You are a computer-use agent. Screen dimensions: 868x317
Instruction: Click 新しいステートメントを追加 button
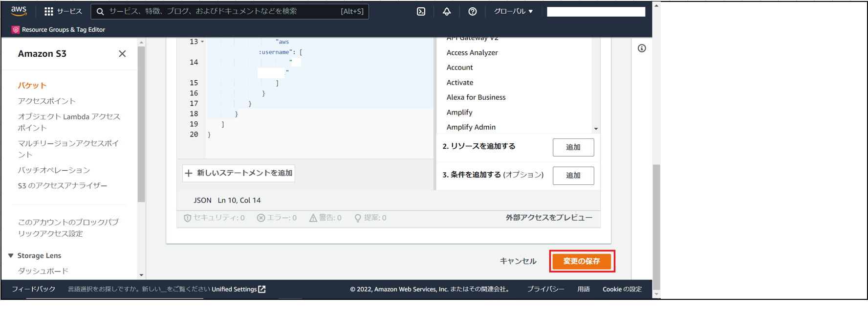pos(239,173)
